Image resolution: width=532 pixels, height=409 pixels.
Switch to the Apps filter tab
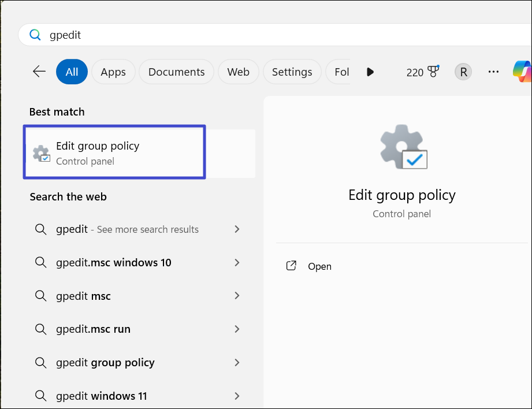click(x=113, y=72)
